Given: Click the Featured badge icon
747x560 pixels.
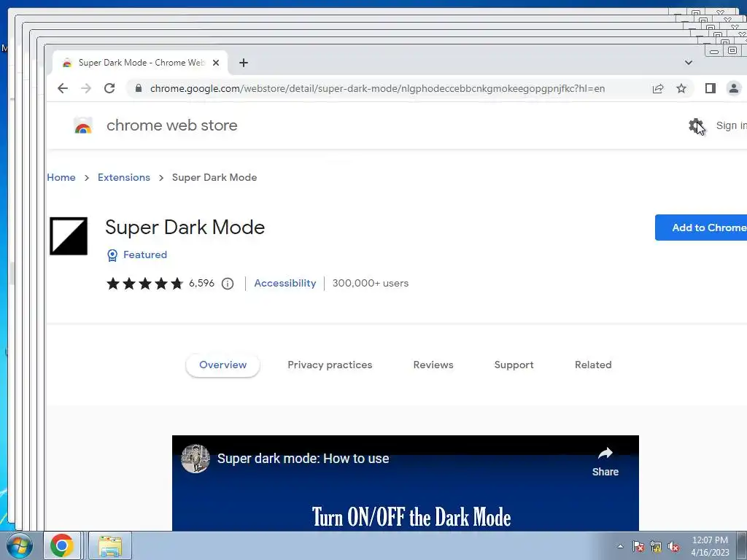Looking at the screenshot, I should 112,255.
